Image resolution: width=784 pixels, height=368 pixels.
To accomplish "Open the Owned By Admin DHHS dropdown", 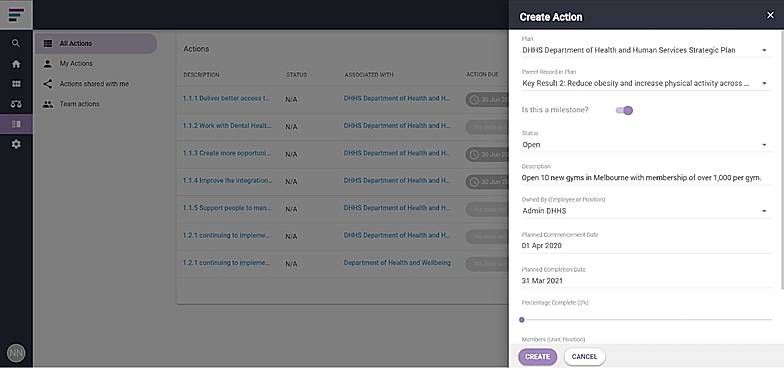I will click(645, 211).
